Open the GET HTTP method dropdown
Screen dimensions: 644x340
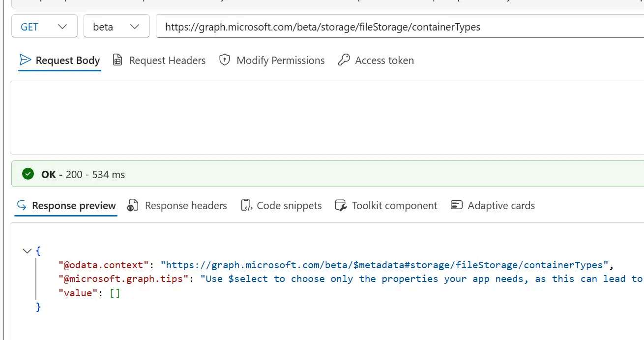(x=44, y=27)
